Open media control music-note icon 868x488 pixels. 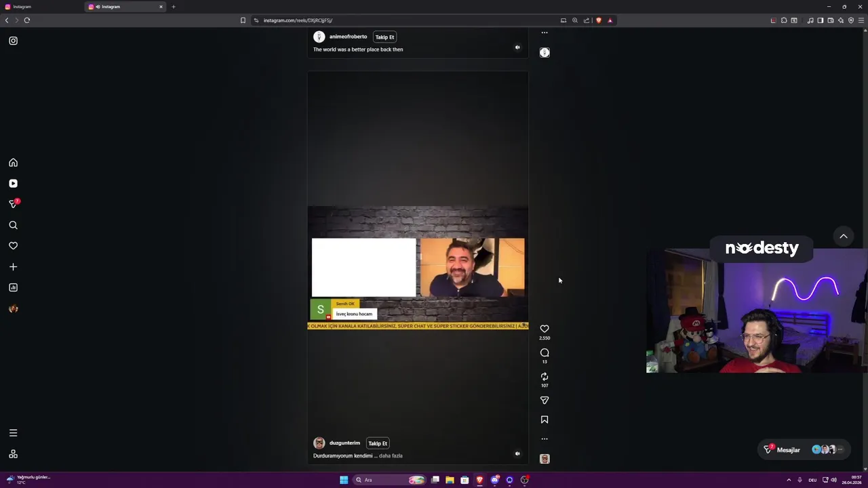810,20
